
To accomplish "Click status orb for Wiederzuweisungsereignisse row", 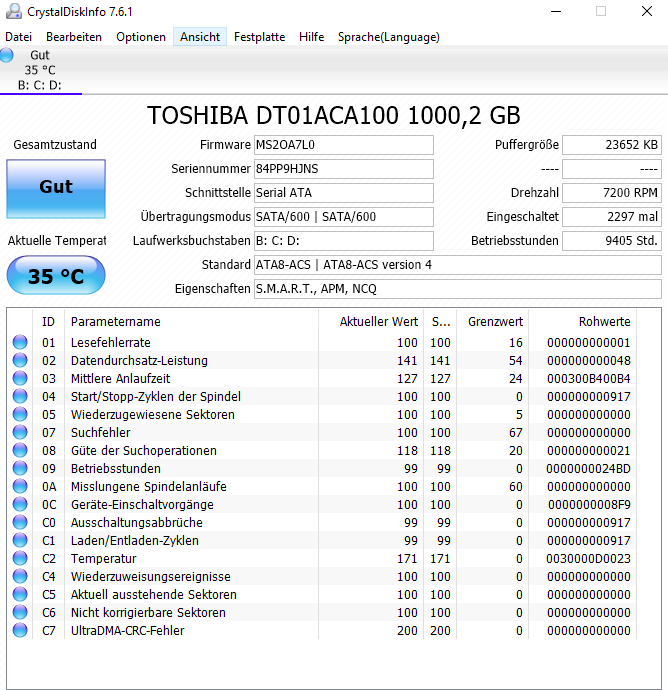I will coord(20,576).
